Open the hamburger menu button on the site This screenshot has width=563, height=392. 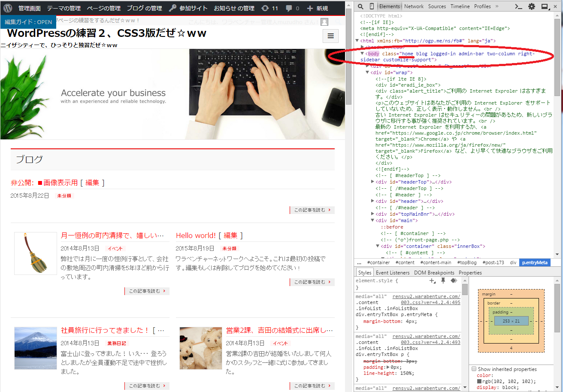(330, 36)
